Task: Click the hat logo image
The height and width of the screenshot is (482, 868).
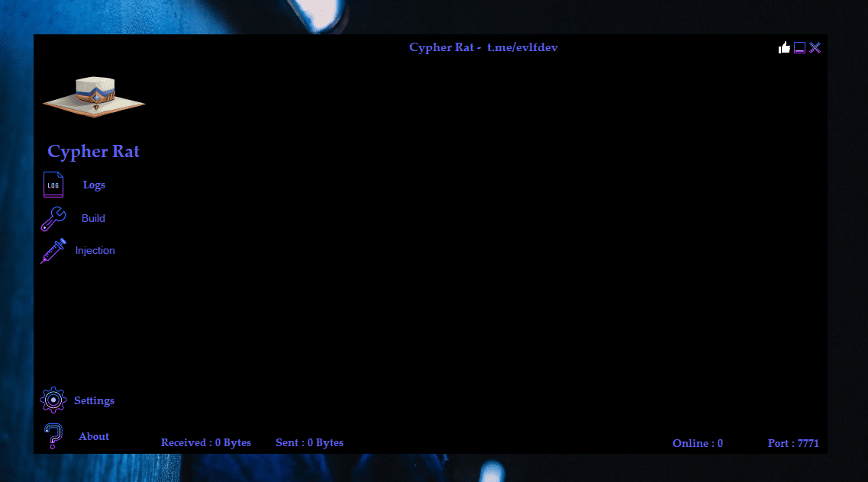Action: point(94,98)
